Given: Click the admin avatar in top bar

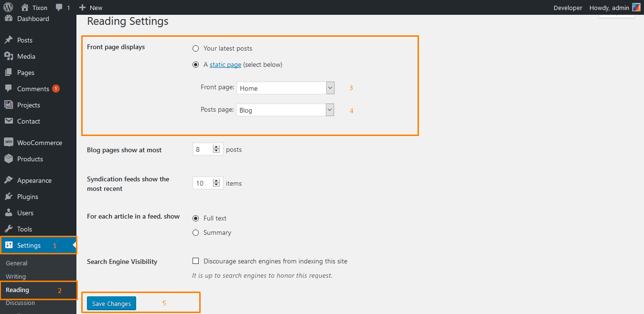Looking at the screenshot, I should (x=636, y=7).
